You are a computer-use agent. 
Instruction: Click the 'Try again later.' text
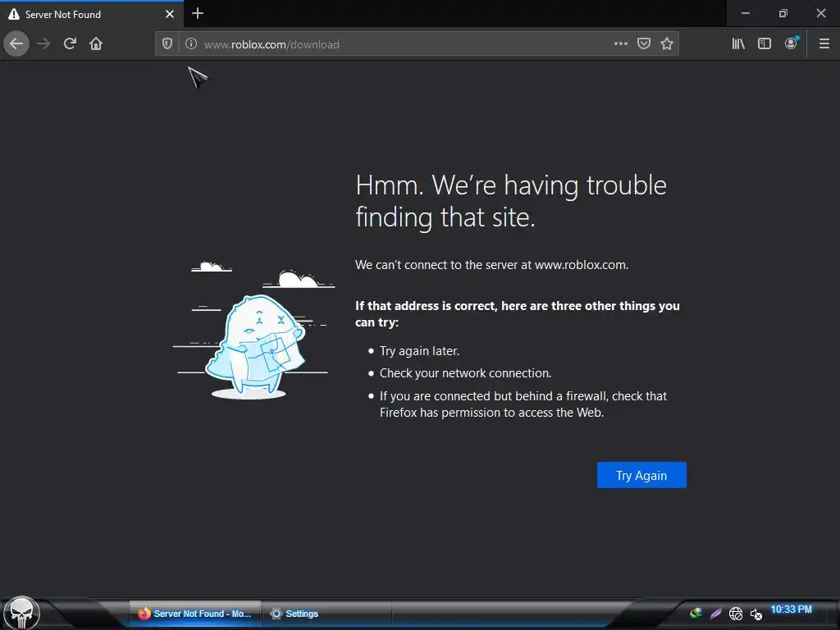419,351
